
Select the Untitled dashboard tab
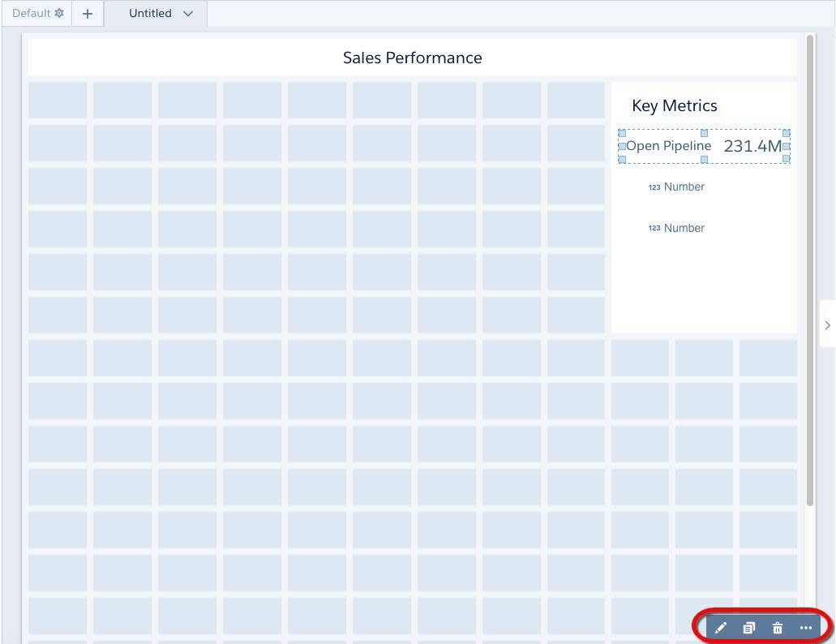[x=150, y=13]
